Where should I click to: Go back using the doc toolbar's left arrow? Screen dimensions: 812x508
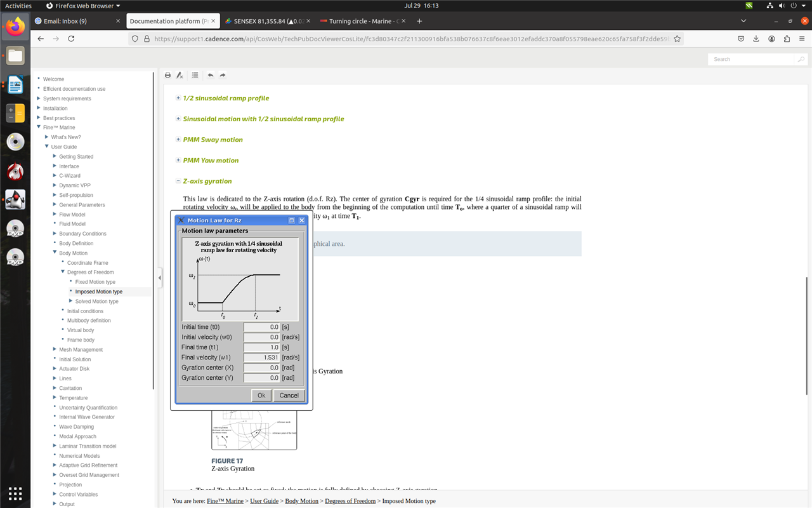[211, 75]
